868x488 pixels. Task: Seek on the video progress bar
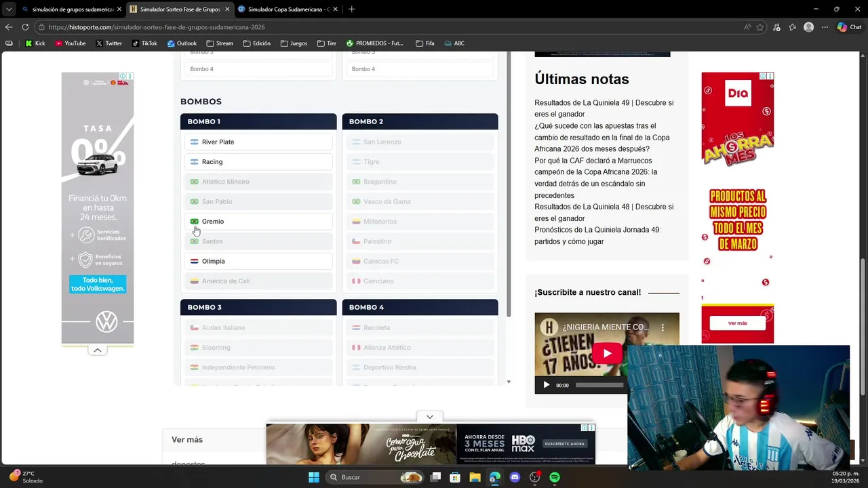[x=600, y=385]
